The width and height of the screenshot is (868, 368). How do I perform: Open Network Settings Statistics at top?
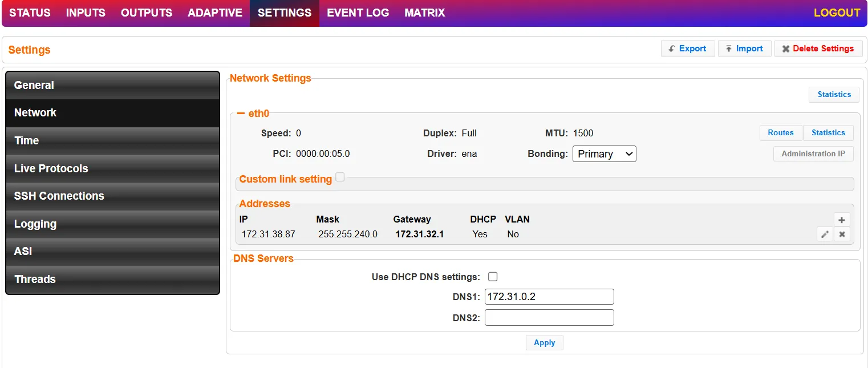click(834, 95)
